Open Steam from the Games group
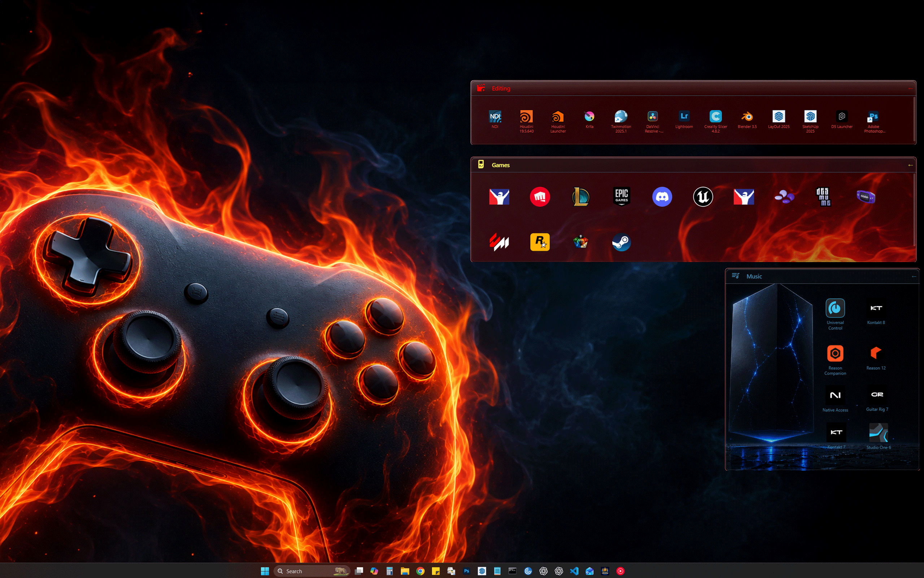 coord(621,242)
